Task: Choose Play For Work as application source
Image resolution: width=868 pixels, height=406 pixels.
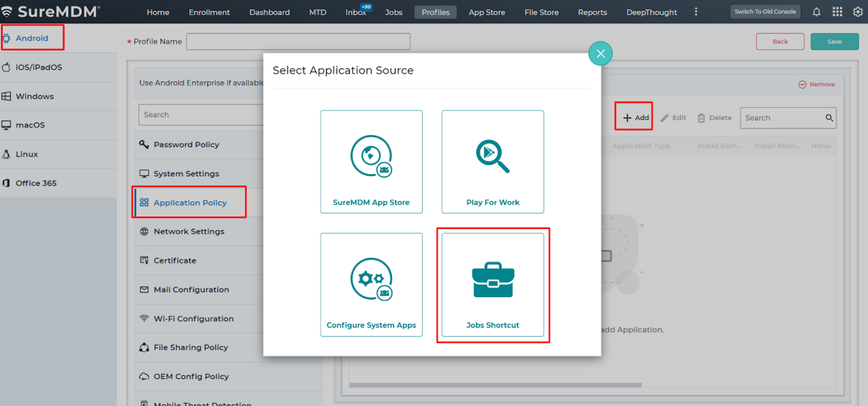Action: tap(492, 162)
